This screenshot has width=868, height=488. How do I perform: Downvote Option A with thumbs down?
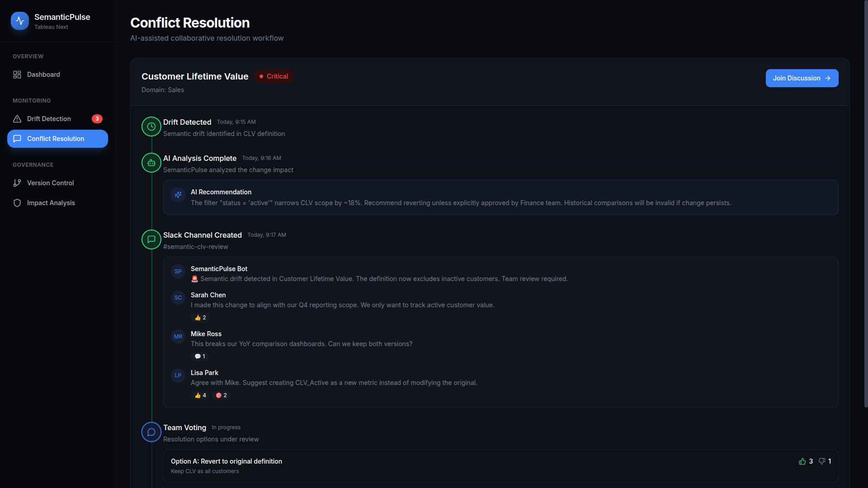[x=822, y=461]
